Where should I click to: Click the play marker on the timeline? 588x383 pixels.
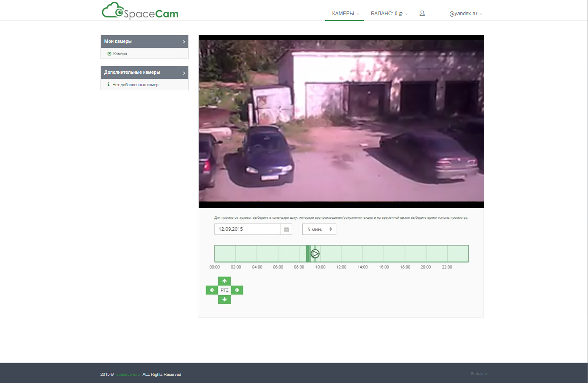(315, 254)
